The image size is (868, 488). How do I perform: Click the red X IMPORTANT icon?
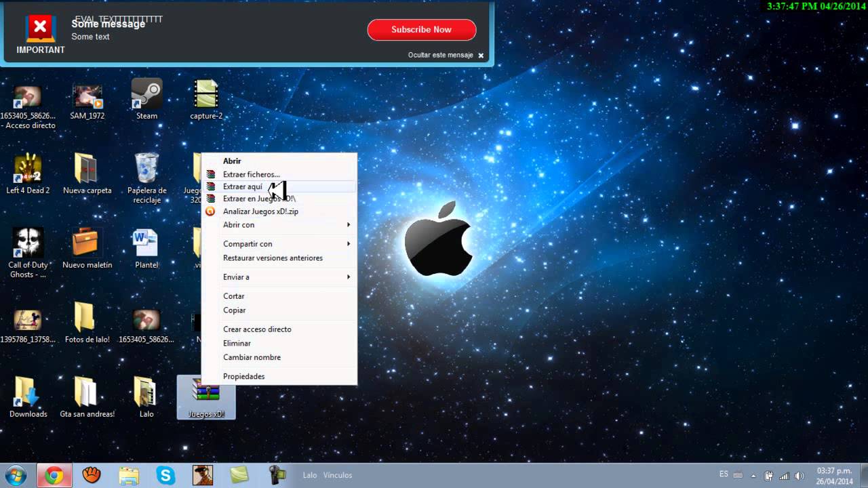click(40, 28)
